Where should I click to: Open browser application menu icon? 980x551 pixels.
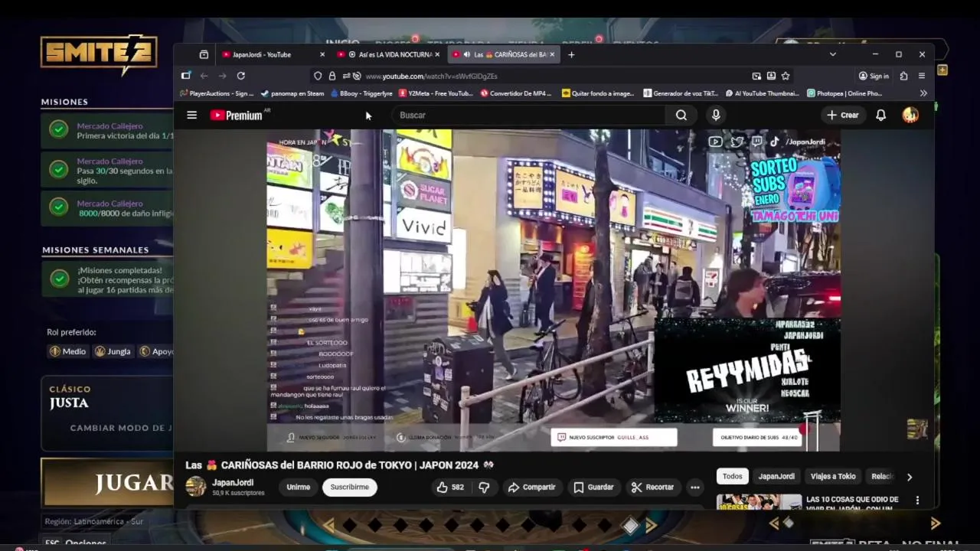[922, 76]
